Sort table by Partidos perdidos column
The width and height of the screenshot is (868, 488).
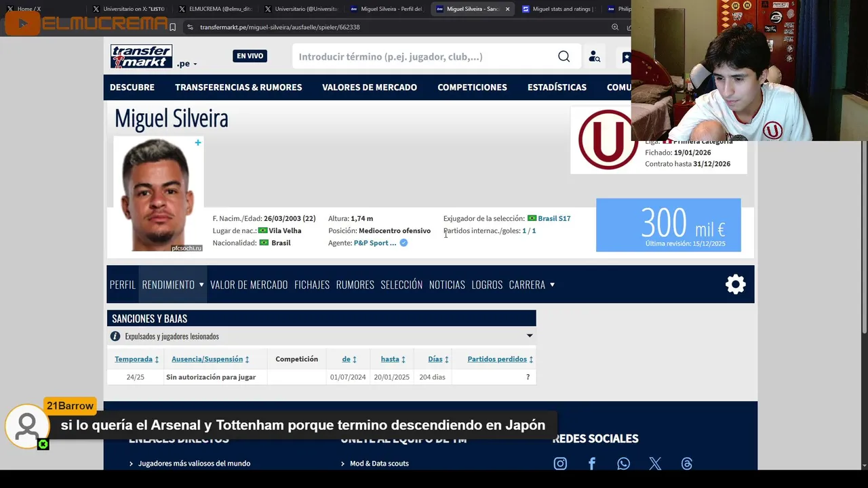[500, 359]
